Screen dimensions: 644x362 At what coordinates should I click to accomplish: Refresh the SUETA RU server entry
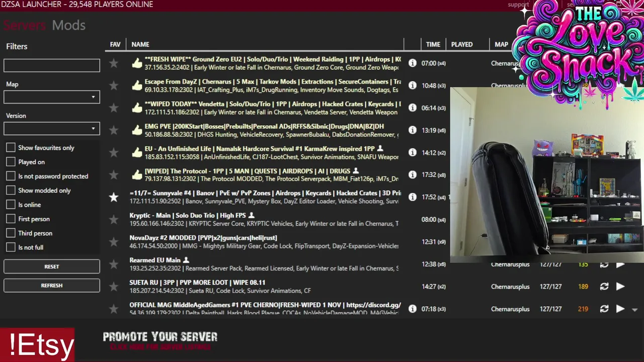tap(604, 287)
